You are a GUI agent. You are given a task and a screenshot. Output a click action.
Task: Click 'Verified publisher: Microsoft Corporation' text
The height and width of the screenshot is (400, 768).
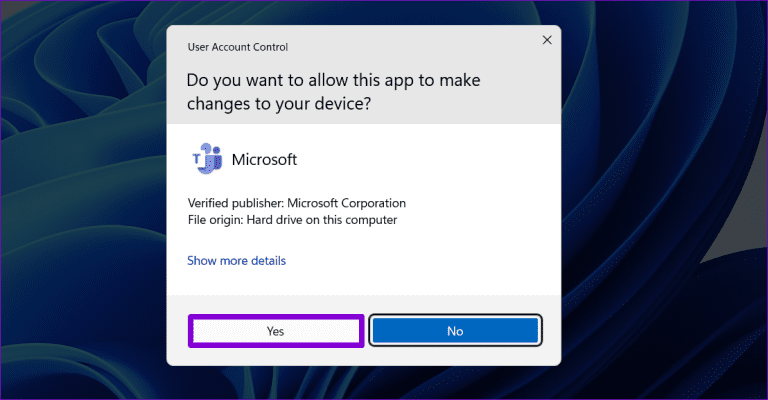(297, 203)
